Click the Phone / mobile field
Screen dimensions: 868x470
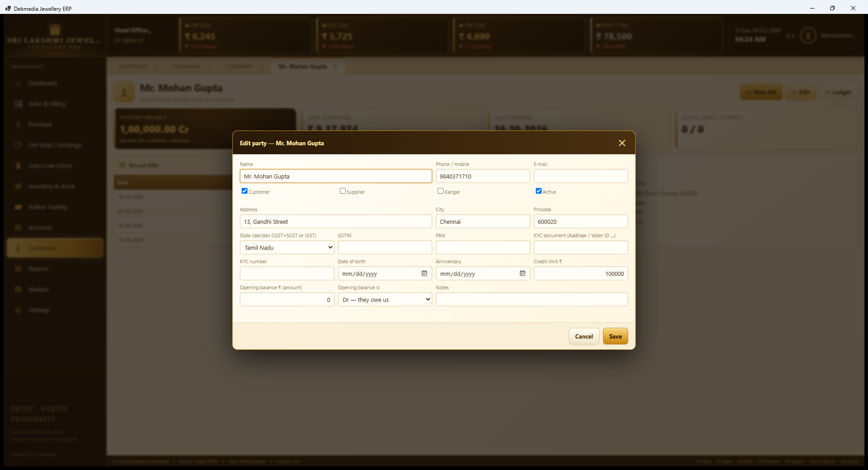pyautogui.click(x=483, y=176)
